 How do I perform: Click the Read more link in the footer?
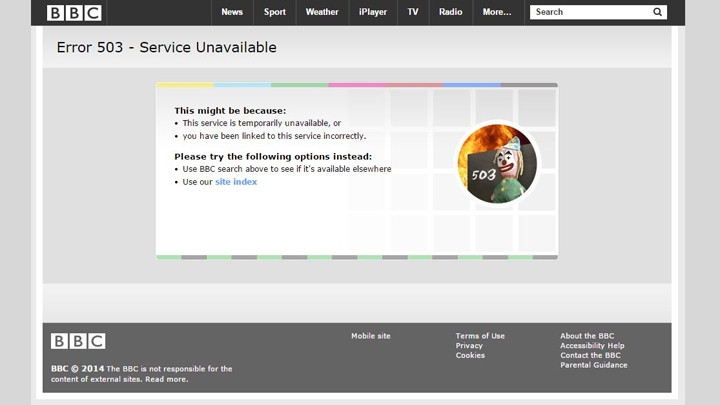click(166, 379)
